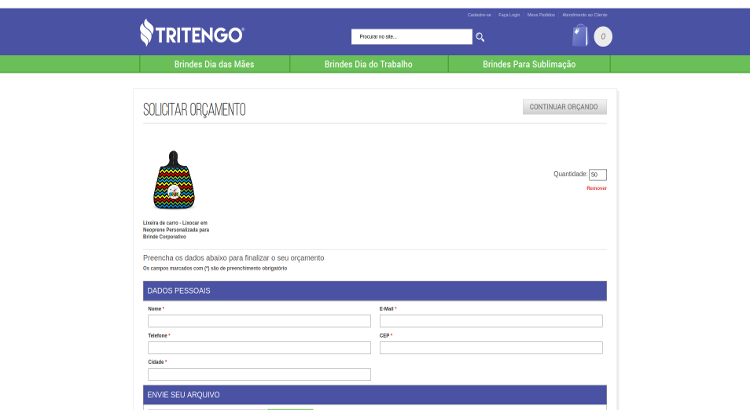The height and width of the screenshot is (410, 750).
Task: Open the Cadastre-se link
Action: (479, 15)
